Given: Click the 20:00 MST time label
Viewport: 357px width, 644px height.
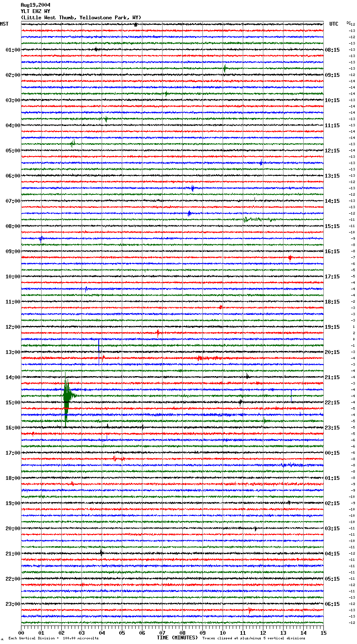Looking at the screenshot, I should pyautogui.click(x=13, y=529).
